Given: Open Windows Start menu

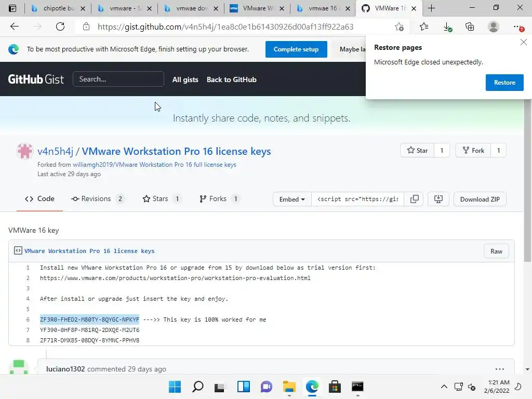Looking at the screenshot, I should tap(175, 387).
